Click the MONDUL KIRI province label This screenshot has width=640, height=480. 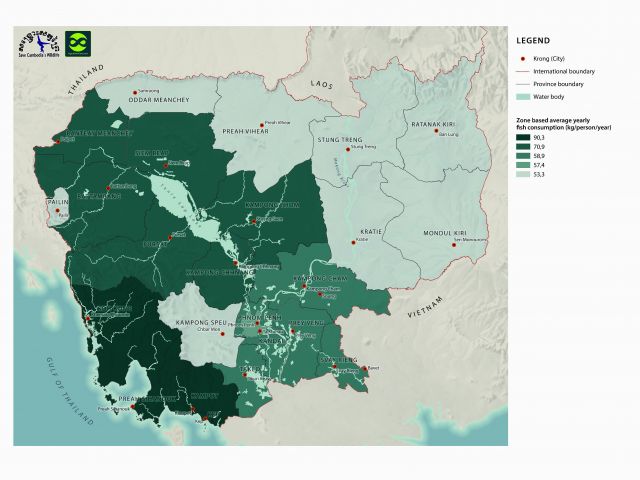click(444, 233)
